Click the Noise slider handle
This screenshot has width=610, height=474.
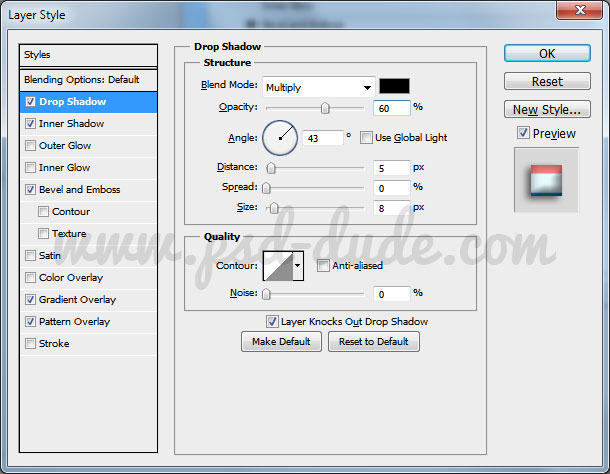click(x=266, y=294)
